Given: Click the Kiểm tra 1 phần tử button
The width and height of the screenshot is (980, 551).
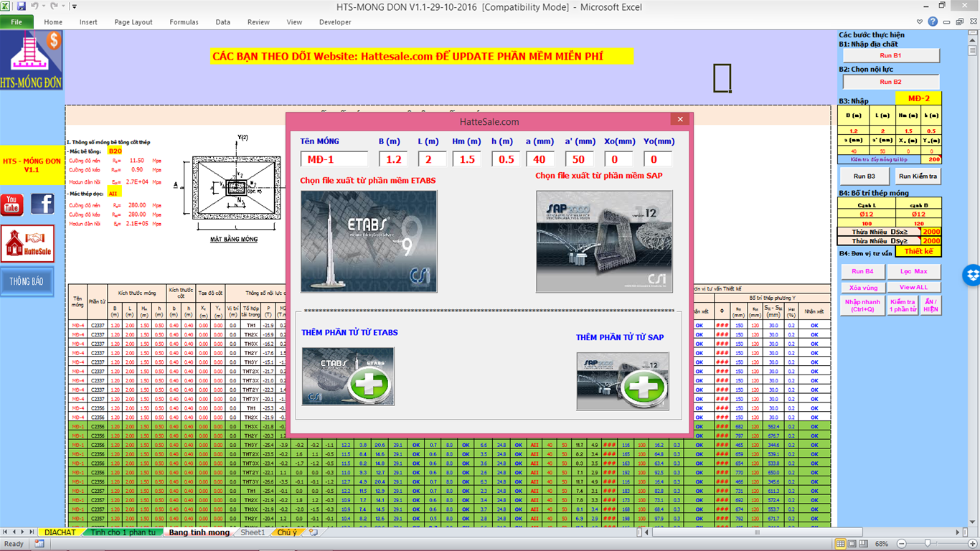Looking at the screenshot, I should (x=903, y=306).
